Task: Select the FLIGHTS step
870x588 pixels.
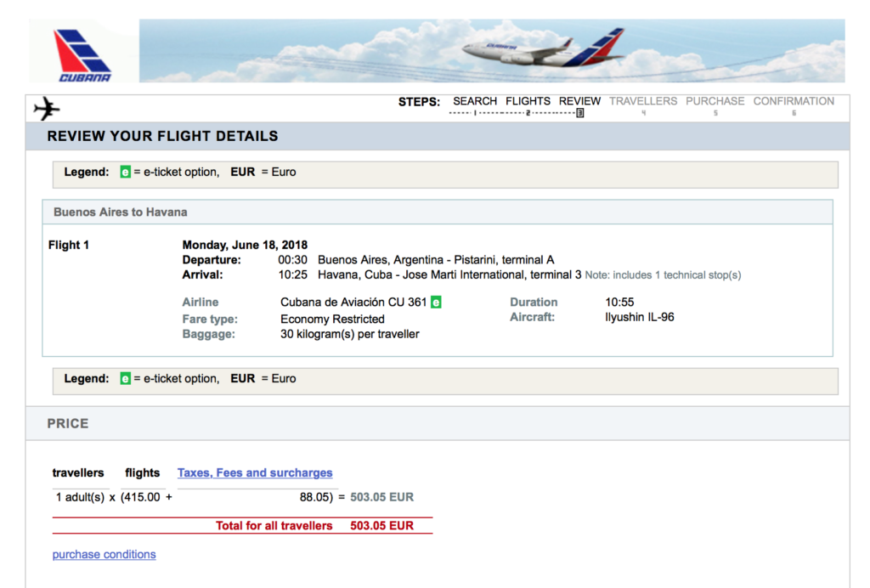Action: pyautogui.click(x=528, y=100)
